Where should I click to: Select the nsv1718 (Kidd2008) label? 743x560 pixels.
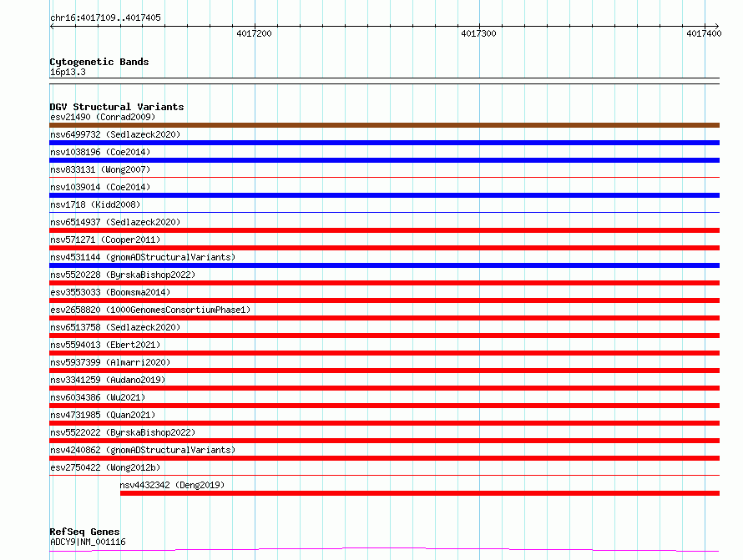point(95,204)
